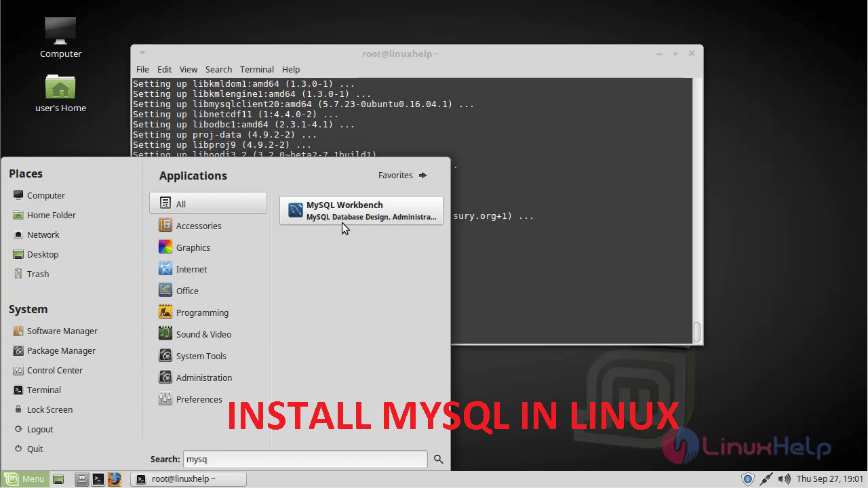Open the terminal window menu arrow

142,53
